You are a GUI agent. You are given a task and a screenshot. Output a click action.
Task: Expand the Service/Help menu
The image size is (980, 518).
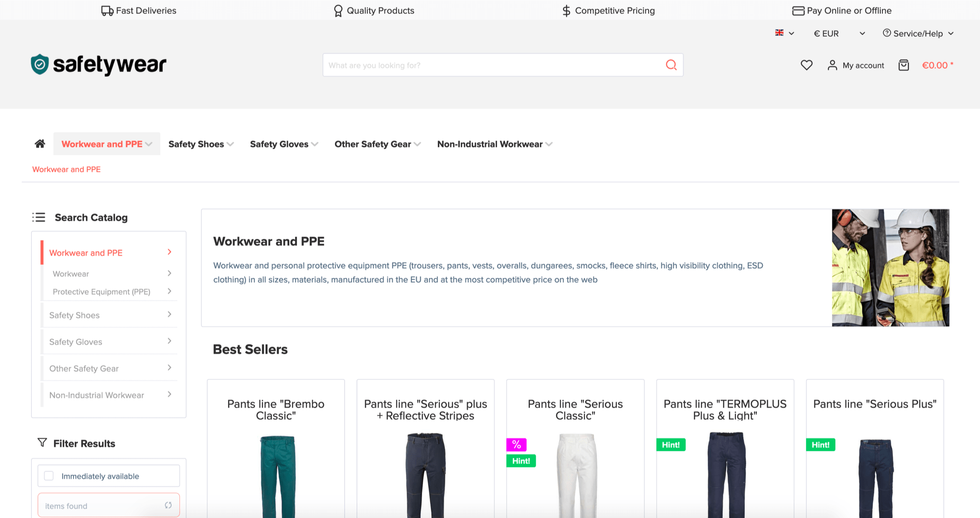click(918, 33)
